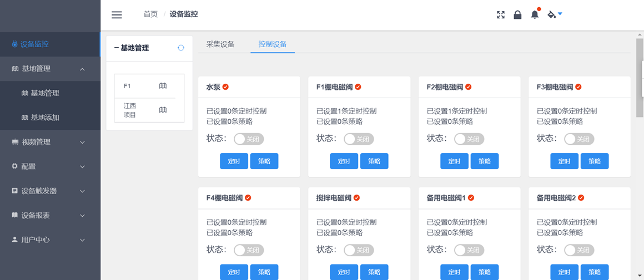Enter fullscreen mode via the expand icon
This screenshot has height=280, width=644.
tap(501, 15)
